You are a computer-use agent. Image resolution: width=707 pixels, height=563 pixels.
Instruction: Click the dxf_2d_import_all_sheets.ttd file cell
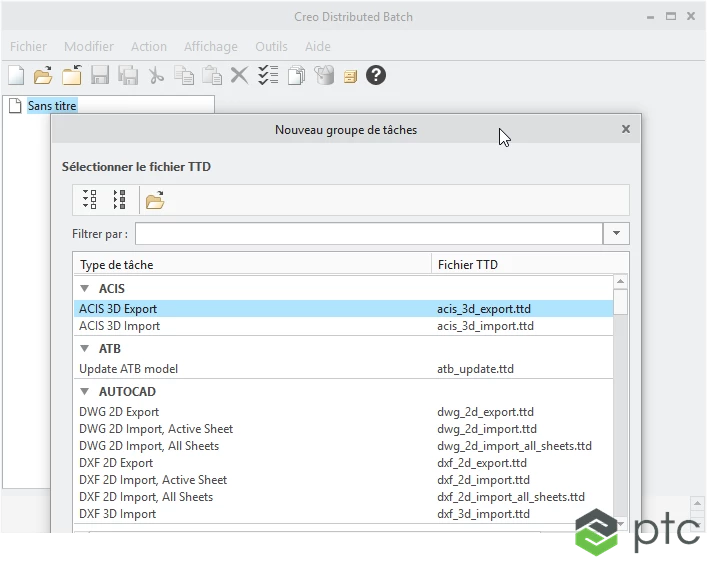click(x=511, y=497)
